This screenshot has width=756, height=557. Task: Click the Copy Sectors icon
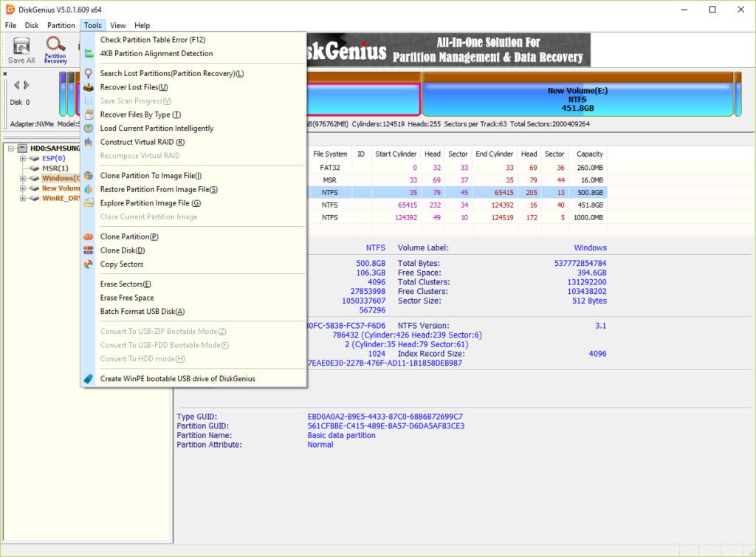[89, 264]
